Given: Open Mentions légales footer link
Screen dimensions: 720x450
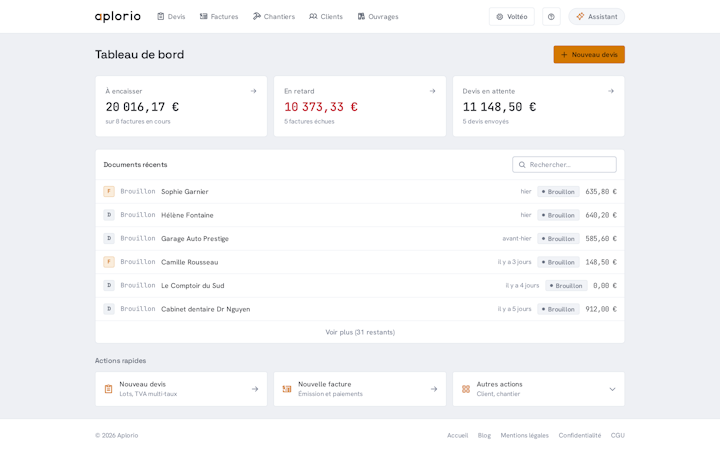Looking at the screenshot, I should (x=524, y=435).
